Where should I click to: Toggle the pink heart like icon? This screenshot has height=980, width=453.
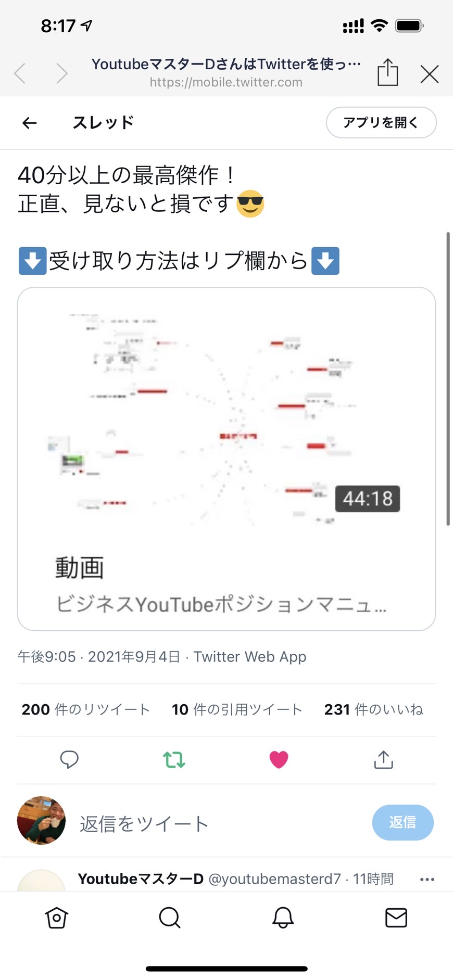coord(279,760)
